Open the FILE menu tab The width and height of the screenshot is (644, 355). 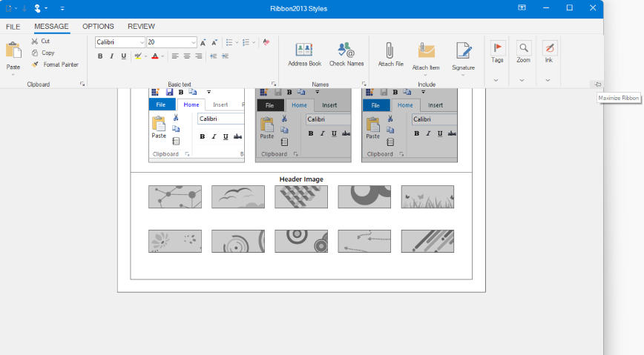click(x=13, y=26)
